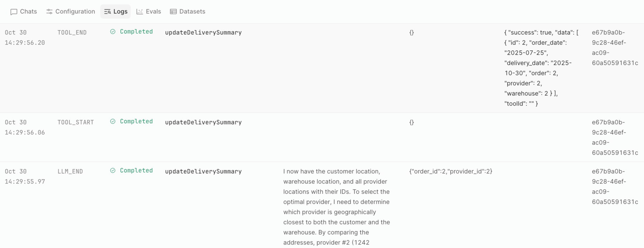Click the Chats speech bubble icon
Screen dimensions: 644x248
[14, 12]
